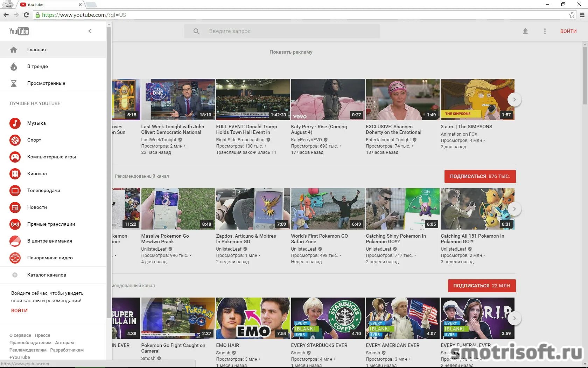
Task: Open the Главная home icon
Action: click(14, 49)
